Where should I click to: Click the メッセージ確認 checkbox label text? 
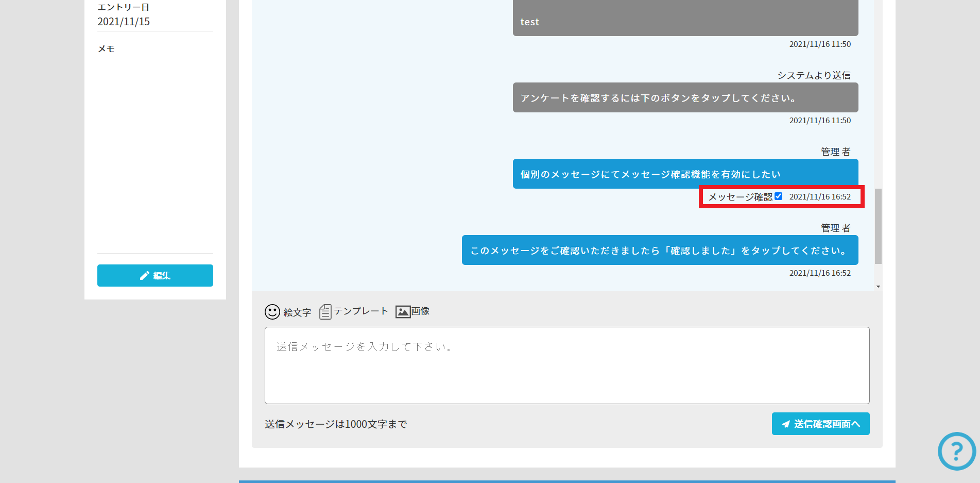tap(740, 197)
